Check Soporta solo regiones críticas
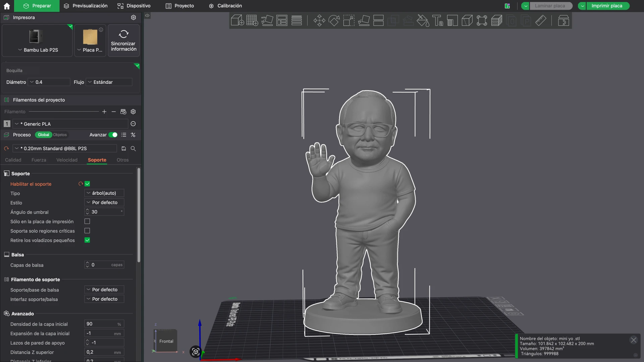The image size is (644, 362). click(87, 231)
